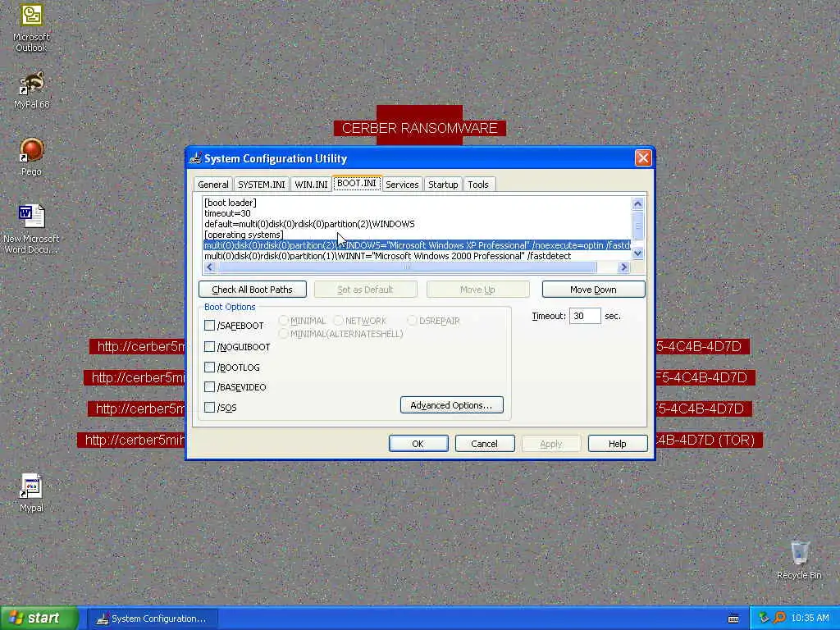Click the horizontal scroll right arrow
Image resolution: width=840 pixels, height=630 pixels.
pyautogui.click(x=623, y=267)
